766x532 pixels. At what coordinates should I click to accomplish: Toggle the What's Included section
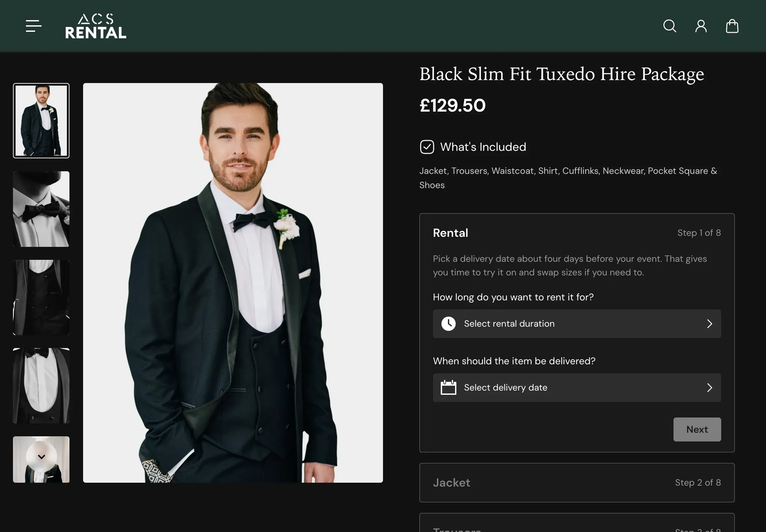[x=483, y=147]
